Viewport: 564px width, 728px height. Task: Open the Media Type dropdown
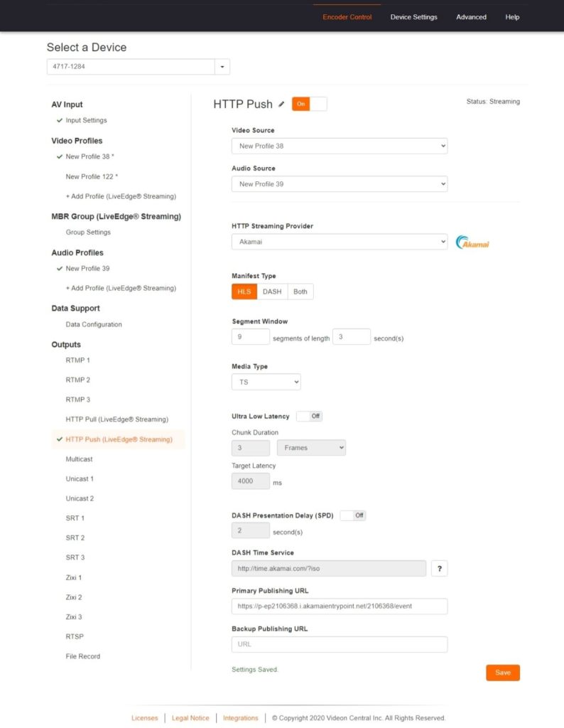pyautogui.click(x=266, y=382)
